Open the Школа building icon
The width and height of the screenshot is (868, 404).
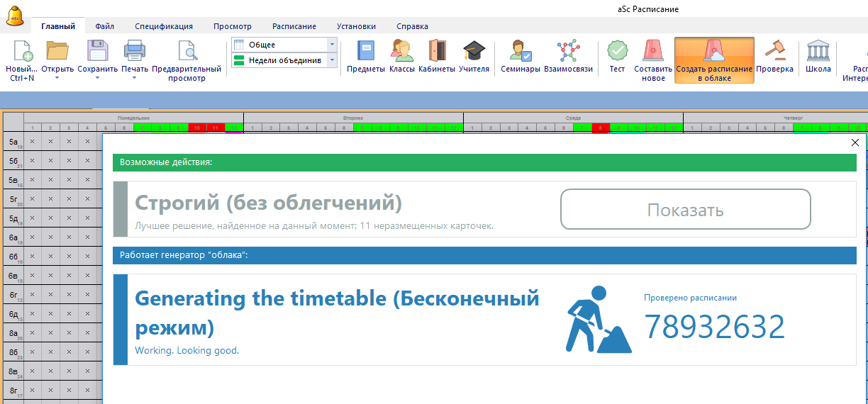point(818,52)
